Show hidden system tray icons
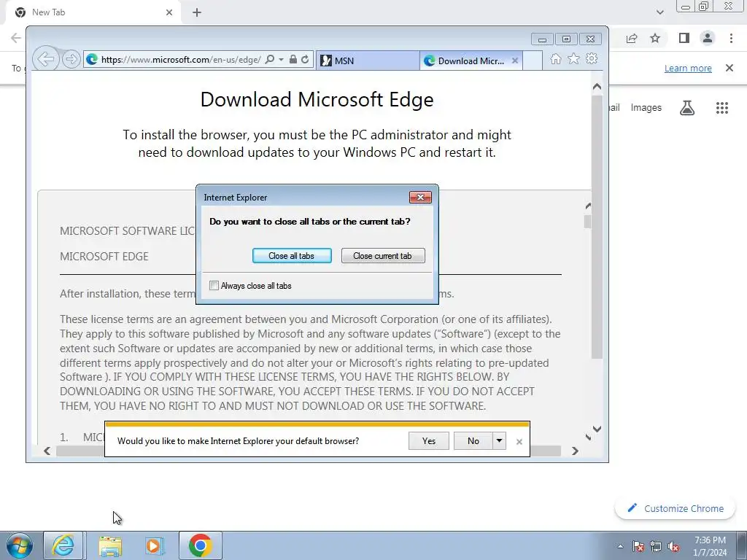Image resolution: width=747 pixels, height=560 pixels. click(x=620, y=546)
